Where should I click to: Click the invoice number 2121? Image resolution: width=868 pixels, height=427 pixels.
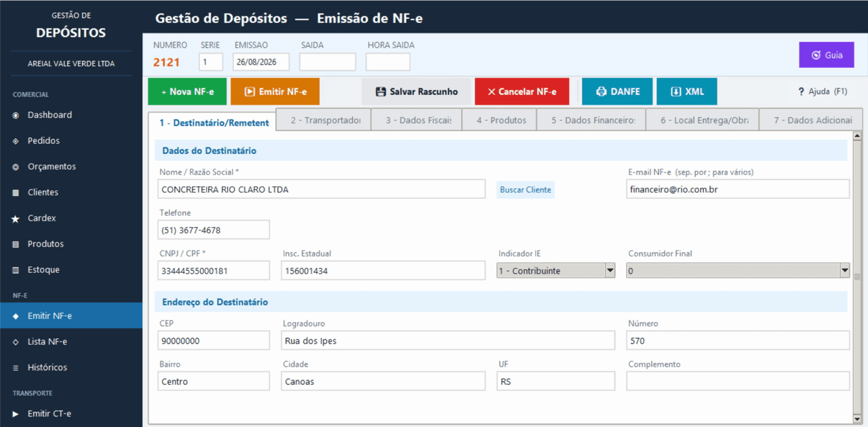point(166,62)
